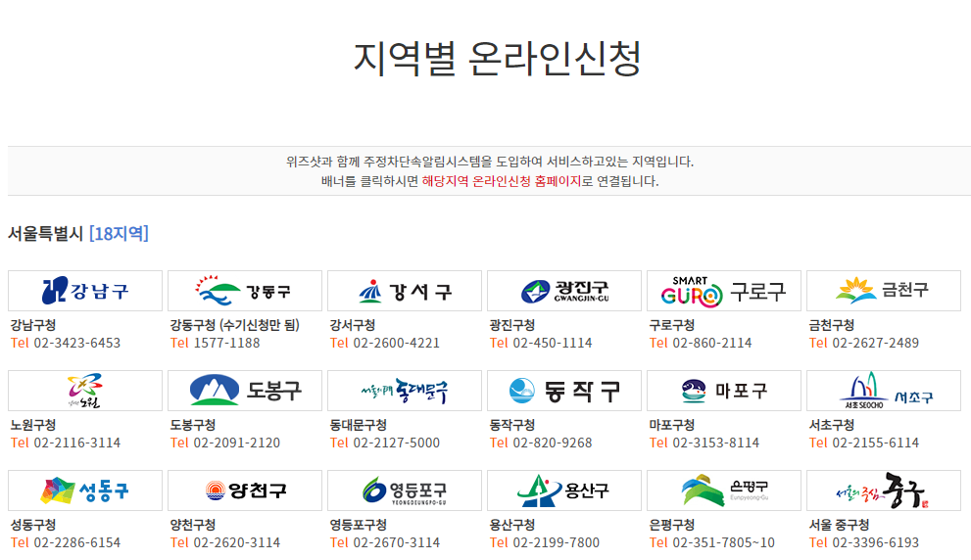The width and height of the screenshot is (971, 560).
Task: Click the 지역별 온라인신청 page heading
Action: [498, 60]
